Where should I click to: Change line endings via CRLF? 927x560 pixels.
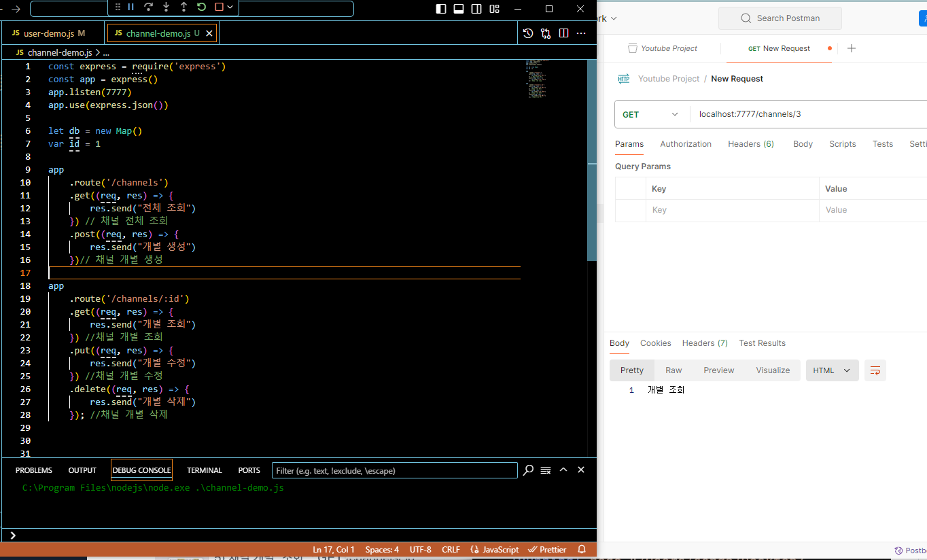451,549
